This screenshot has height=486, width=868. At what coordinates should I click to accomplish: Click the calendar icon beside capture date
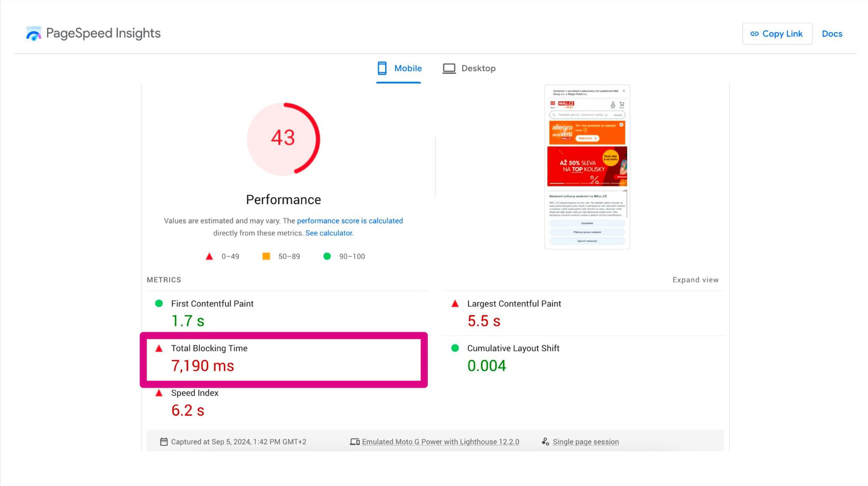click(164, 442)
